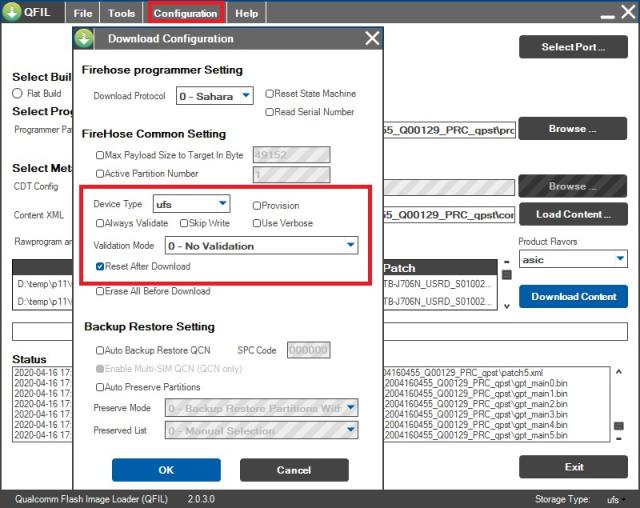Click the Exit button
The image size is (640, 508).
click(x=573, y=467)
